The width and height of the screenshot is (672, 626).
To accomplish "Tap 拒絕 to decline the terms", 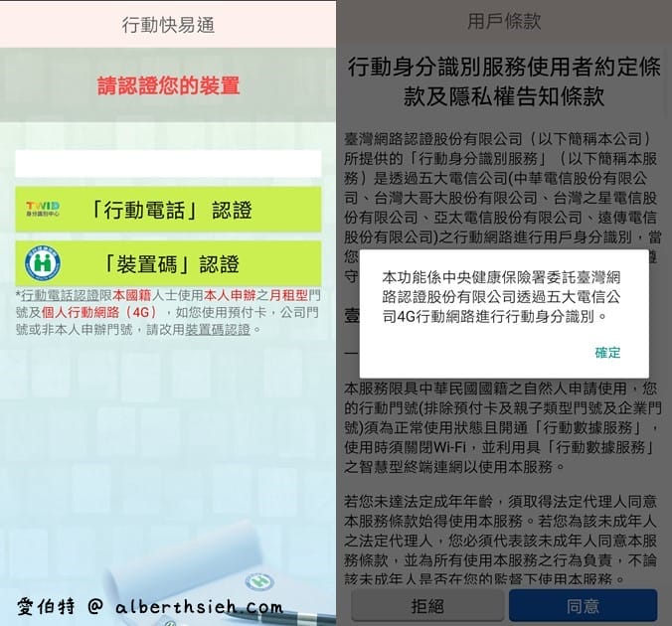I will pyautogui.click(x=427, y=606).
